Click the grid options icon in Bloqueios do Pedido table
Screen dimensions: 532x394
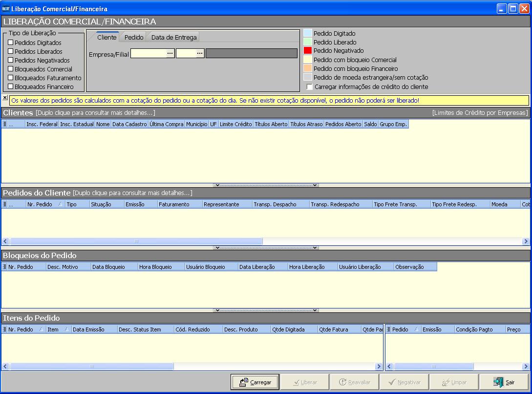pos(5,267)
